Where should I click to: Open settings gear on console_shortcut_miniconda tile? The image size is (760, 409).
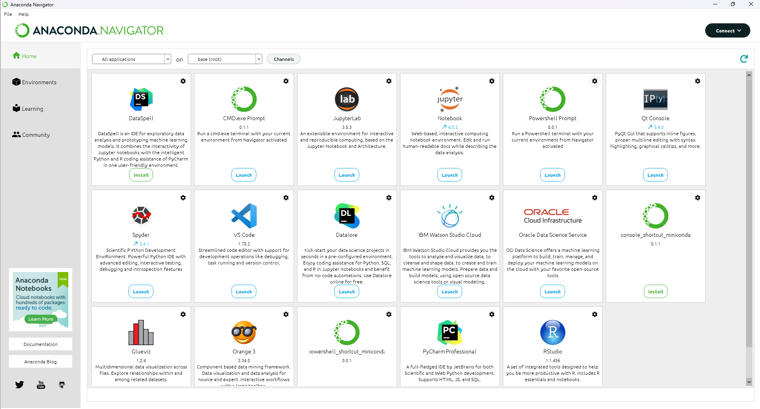click(697, 198)
